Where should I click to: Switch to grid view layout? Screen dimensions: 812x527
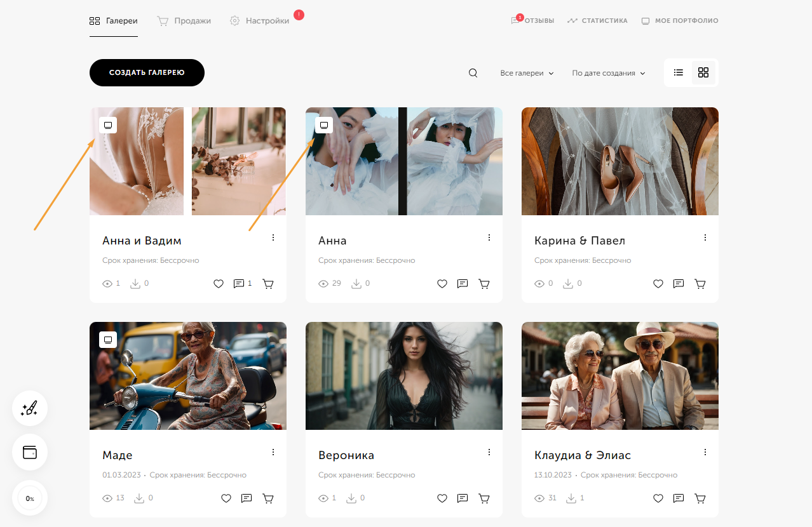(x=703, y=72)
